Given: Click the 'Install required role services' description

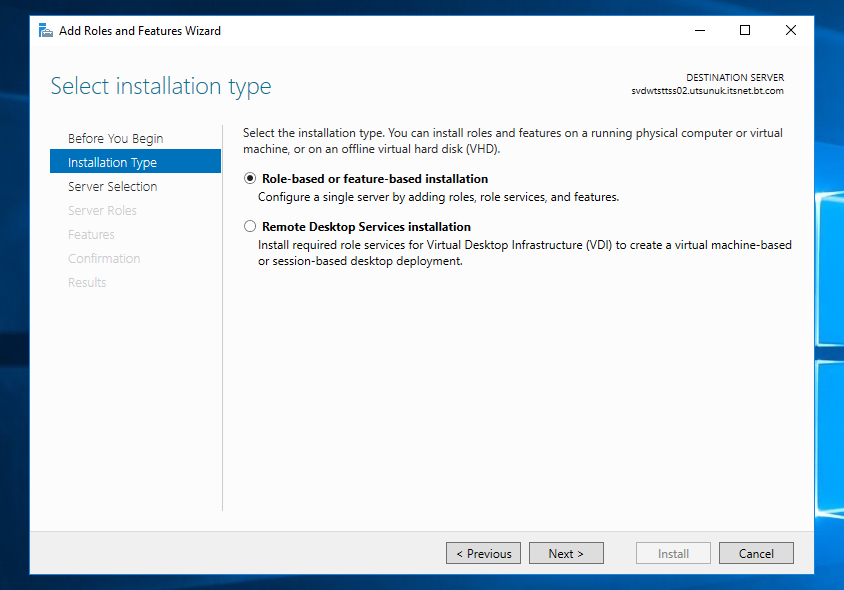Looking at the screenshot, I should coord(525,253).
